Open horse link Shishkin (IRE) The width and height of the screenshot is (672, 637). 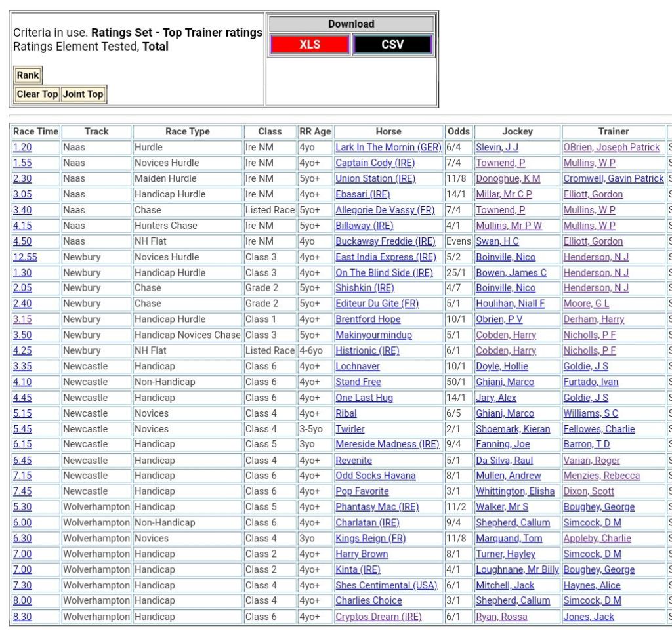[365, 288]
